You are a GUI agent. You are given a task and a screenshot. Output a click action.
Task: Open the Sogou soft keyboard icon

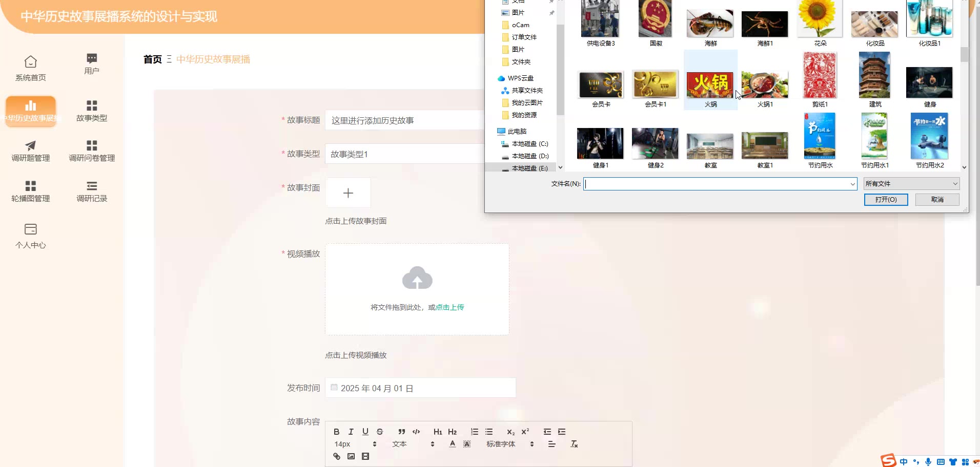click(x=941, y=462)
